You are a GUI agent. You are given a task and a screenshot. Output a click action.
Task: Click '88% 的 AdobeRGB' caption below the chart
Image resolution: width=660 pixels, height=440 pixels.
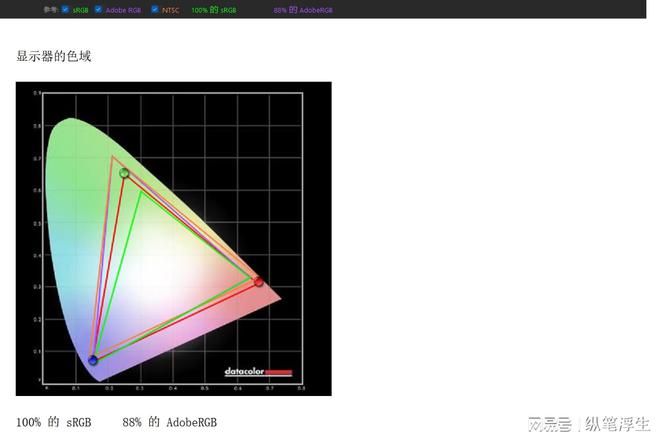coord(169,423)
